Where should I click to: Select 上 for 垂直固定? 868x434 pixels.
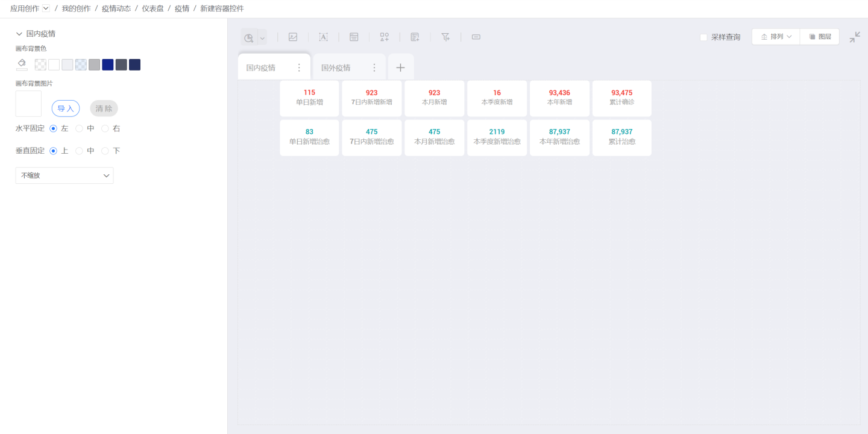tap(53, 151)
